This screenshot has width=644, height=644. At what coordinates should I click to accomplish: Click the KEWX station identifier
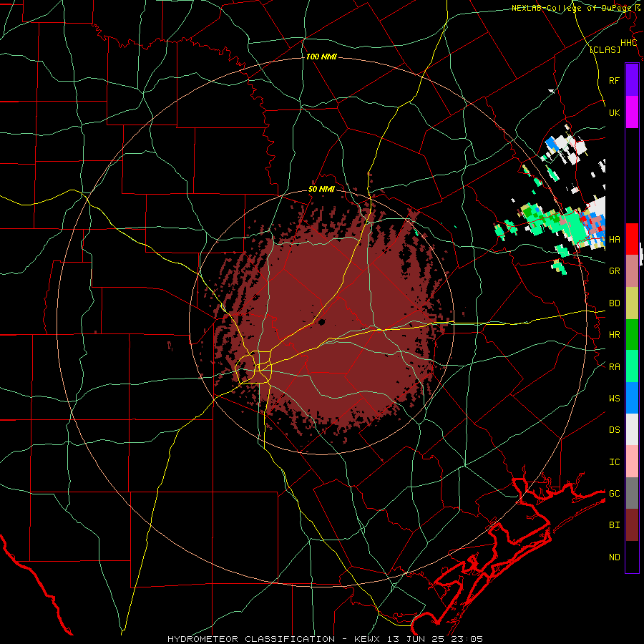(x=367, y=639)
